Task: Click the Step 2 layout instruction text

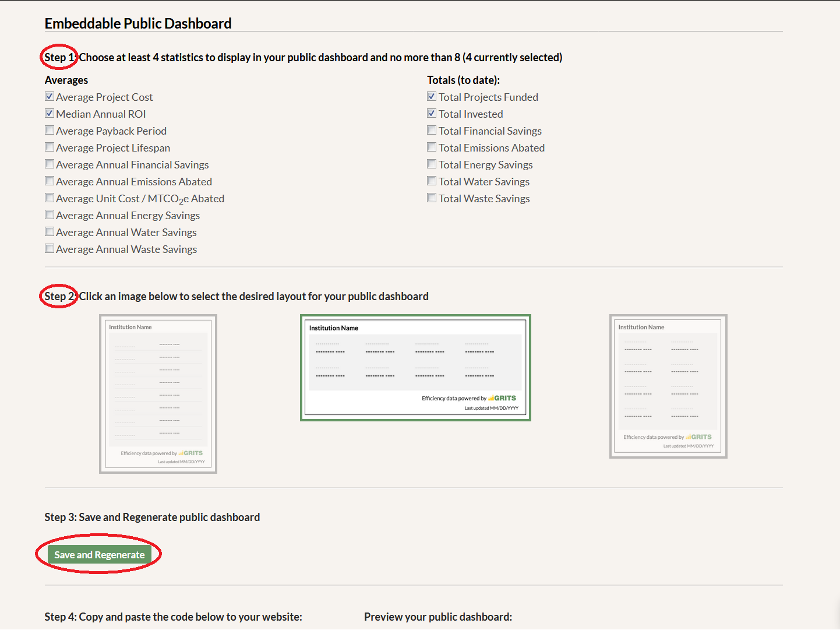Action: pyautogui.click(x=237, y=296)
